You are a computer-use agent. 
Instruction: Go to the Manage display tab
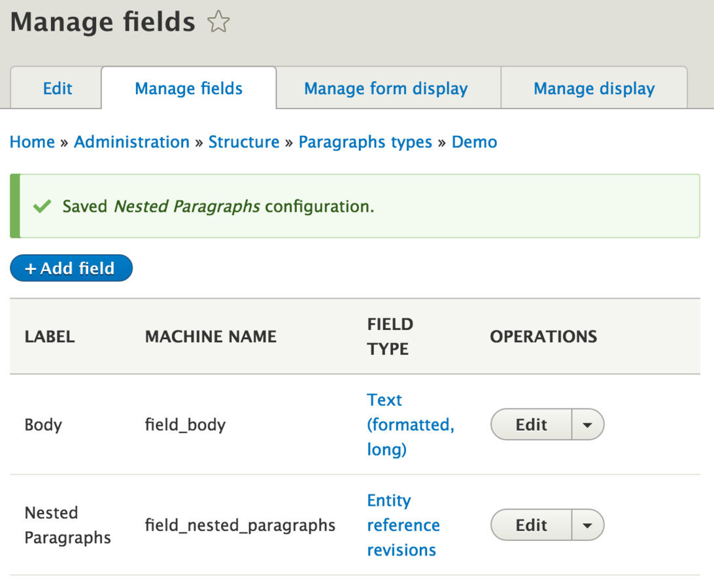point(594,89)
